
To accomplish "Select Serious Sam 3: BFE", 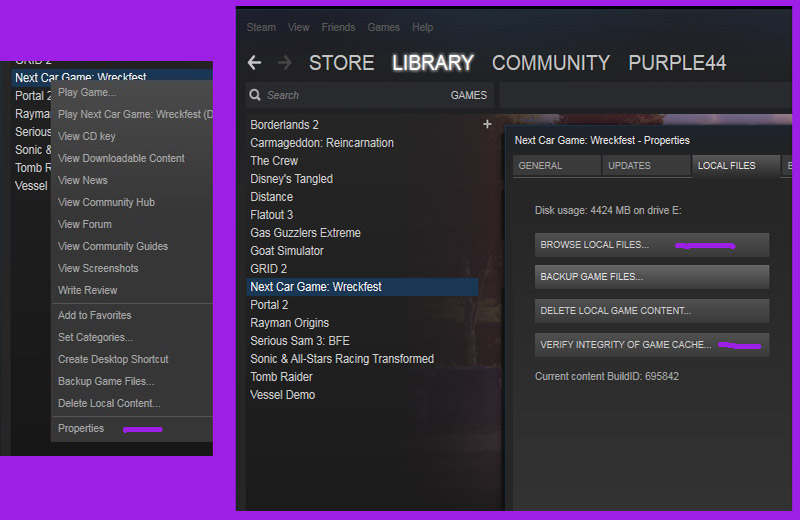I will point(299,341).
